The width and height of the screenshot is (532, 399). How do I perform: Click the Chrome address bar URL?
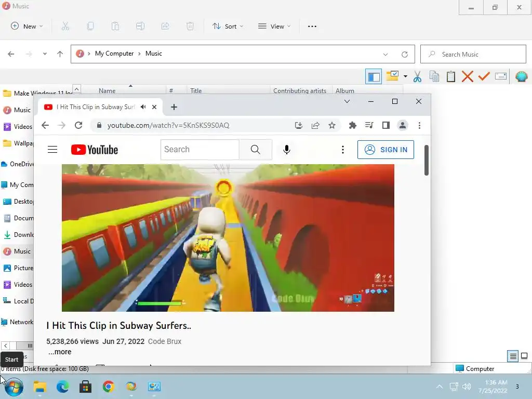pyautogui.click(x=168, y=125)
